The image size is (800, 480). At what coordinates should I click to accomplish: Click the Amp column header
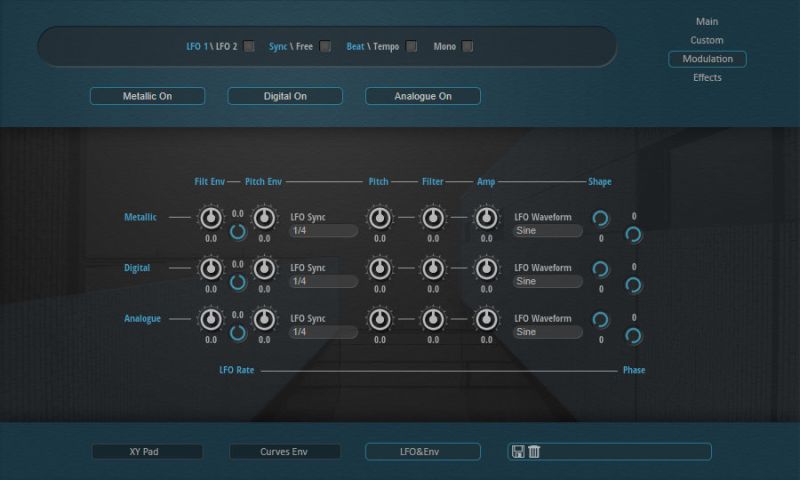pyautogui.click(x=486, y=182)
